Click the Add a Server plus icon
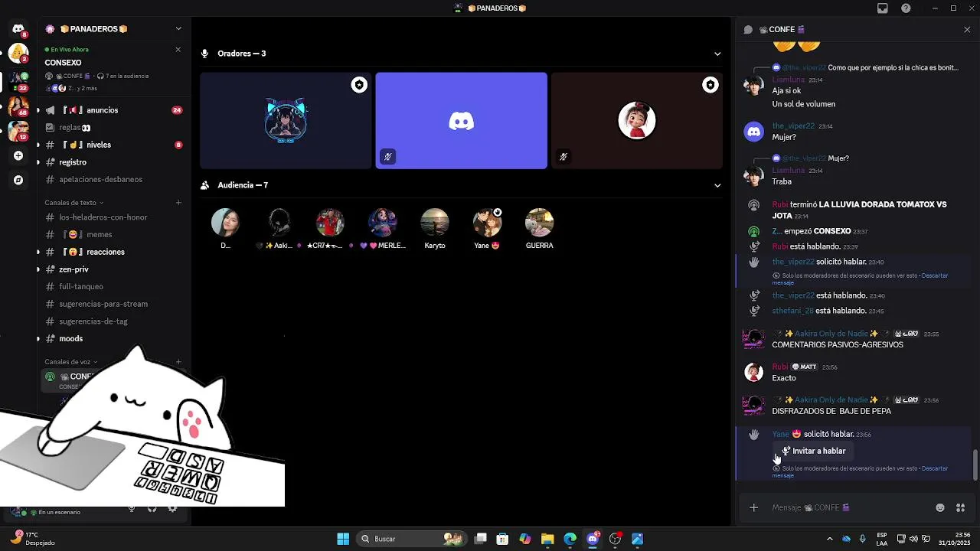The height and width of the screenshot is (551, 980). click(18, 155)
